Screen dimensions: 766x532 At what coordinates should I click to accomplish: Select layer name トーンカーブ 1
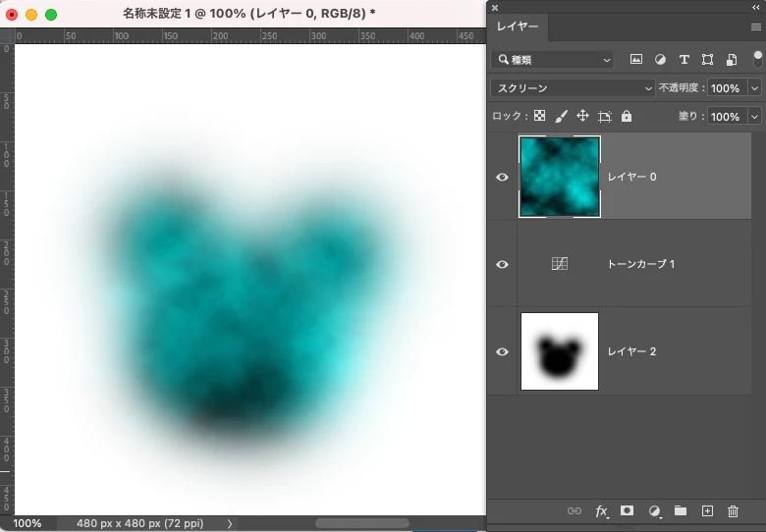pyautogui.click(x=640, y=264)
